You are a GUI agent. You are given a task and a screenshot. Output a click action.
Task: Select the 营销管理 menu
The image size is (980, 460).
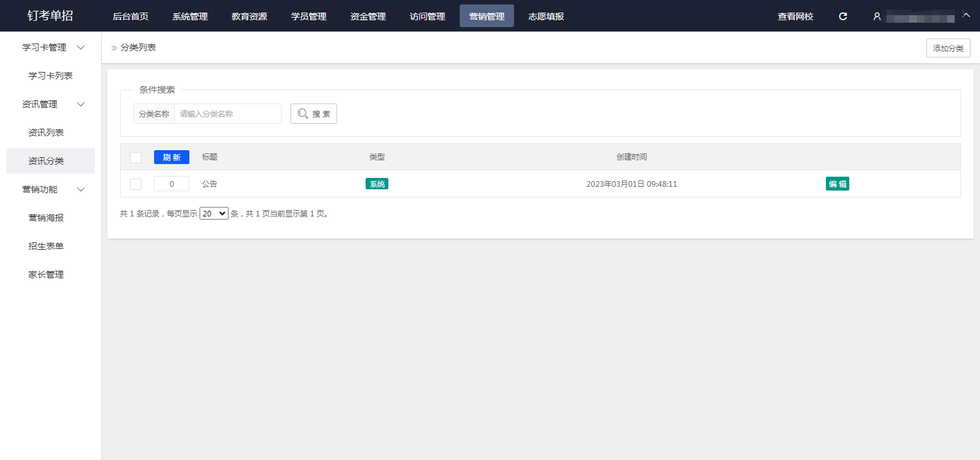487,16
